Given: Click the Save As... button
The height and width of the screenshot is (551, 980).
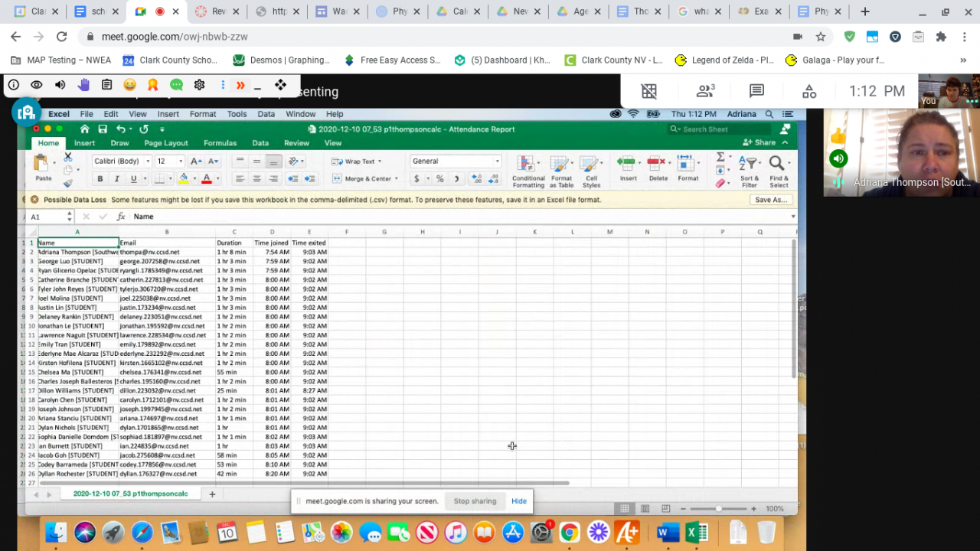Looking at the screenshot, I should tap(770, 200).
